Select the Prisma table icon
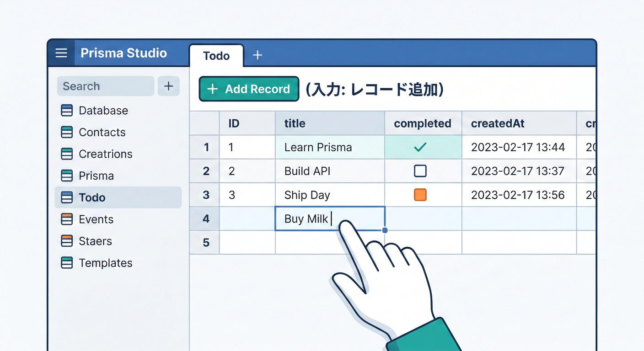This screenshot has width=644, height=351. pyautogui.click(x=67, y=175)
